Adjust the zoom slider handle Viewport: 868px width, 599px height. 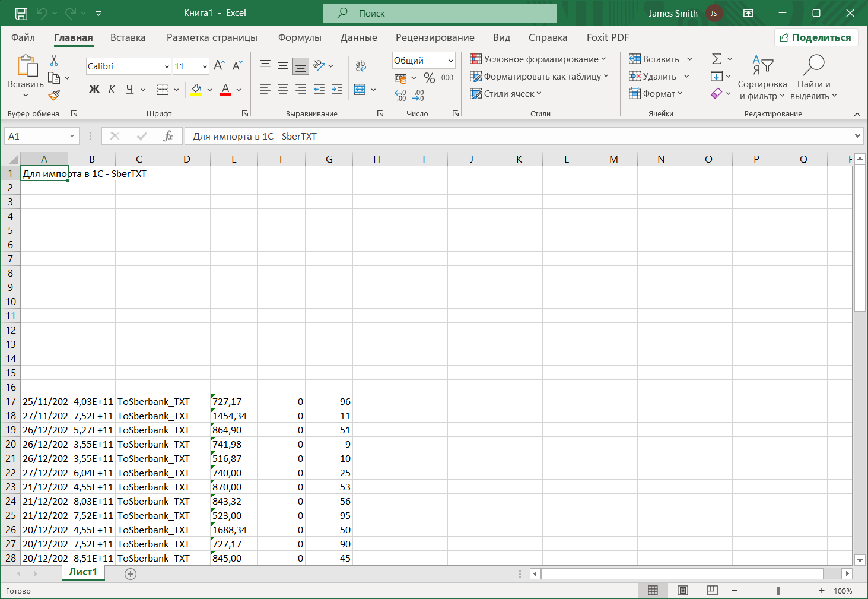tap(778, 591)
